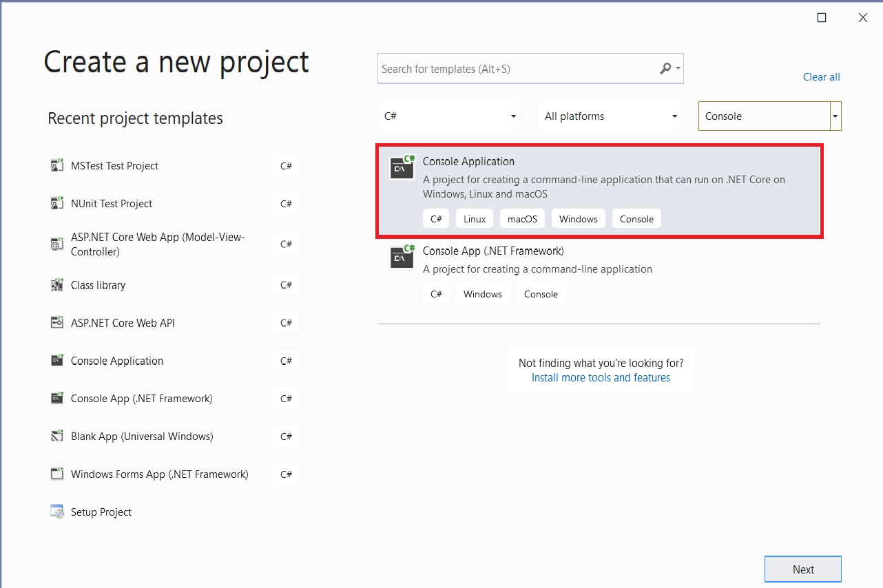The height and width of the screenshot is (588, 883).
Task: Select MSTest Test Project recent template
Action: pos(114,166)
